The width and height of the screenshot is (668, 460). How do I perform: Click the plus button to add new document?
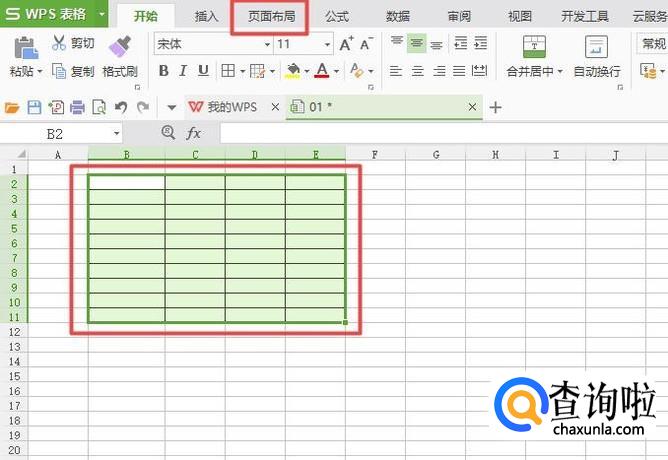[495, 107]
